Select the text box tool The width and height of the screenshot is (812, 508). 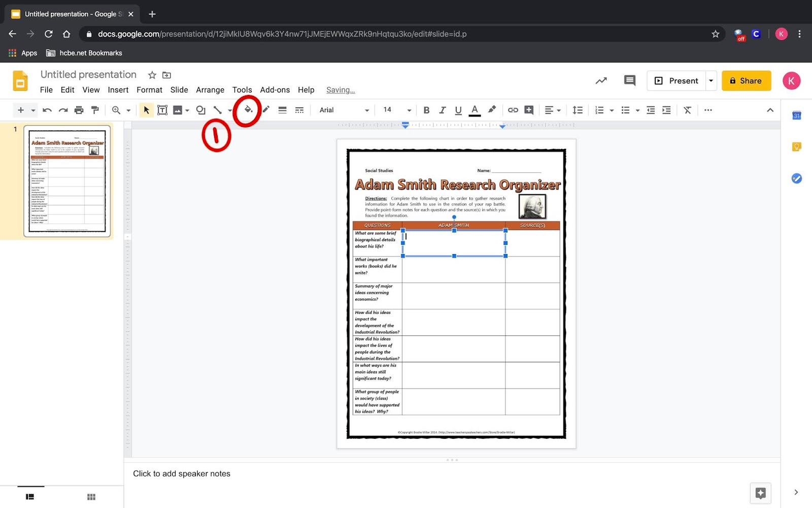(x=162, y=110)
